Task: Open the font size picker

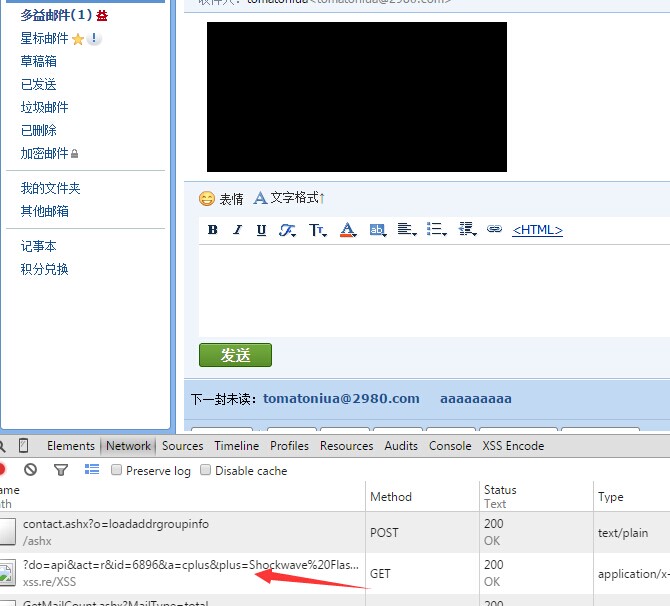Action: pyautogui.click(x=317, y=230)
